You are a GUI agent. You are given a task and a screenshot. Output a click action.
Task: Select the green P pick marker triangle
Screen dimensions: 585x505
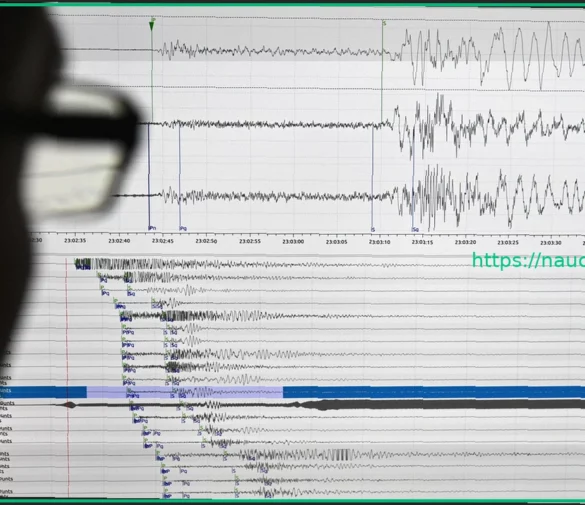click(x=151, y=26)
